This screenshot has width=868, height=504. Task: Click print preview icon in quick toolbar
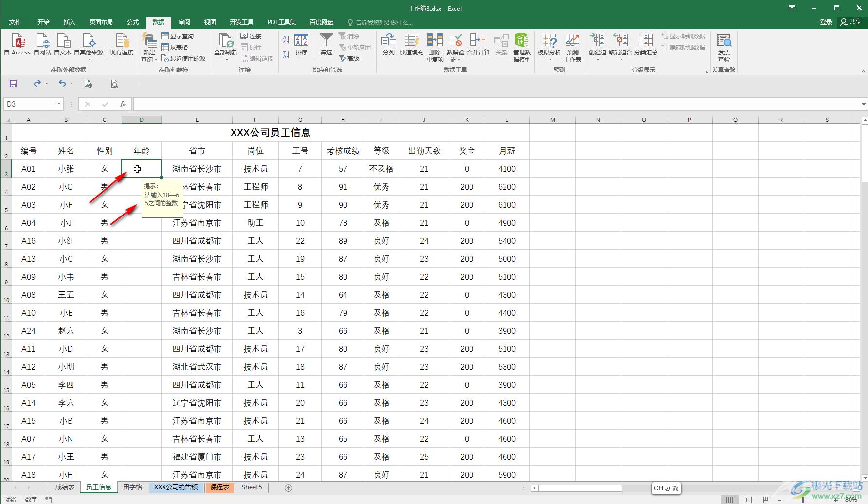point(114,84)
